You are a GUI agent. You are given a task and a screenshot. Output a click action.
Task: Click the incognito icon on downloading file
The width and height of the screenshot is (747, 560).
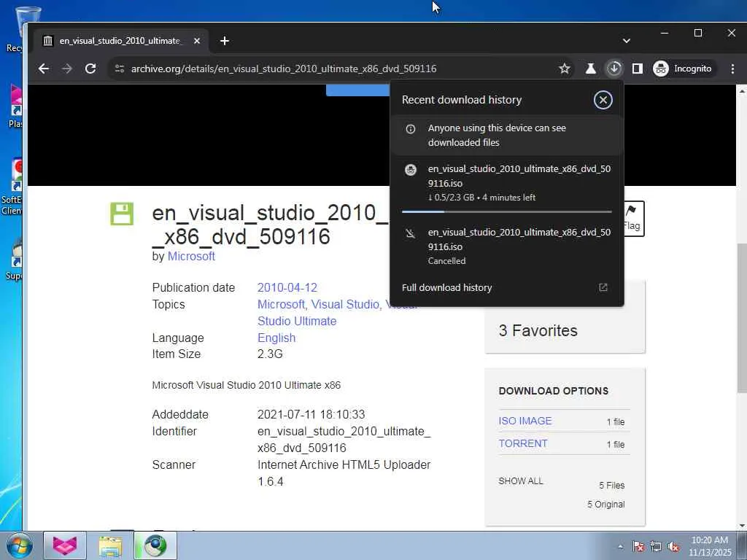[x=410, y=169]
